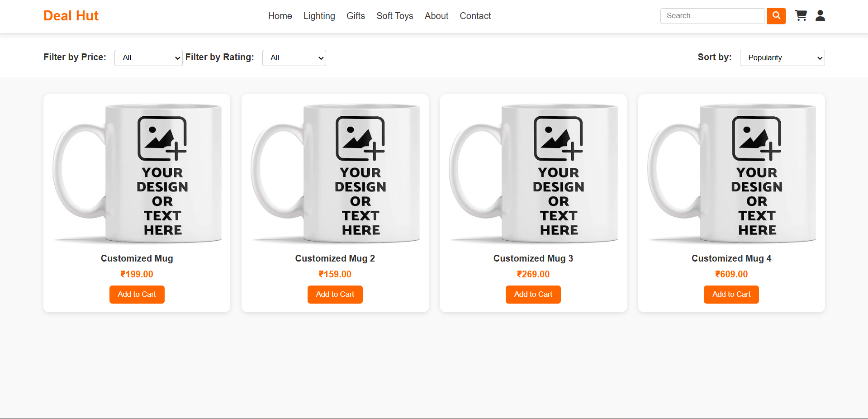Add Customized Mug 4 to cart
Image resolution: width=868 pixels, height=419 pixels.
click(x=731, y=295)
